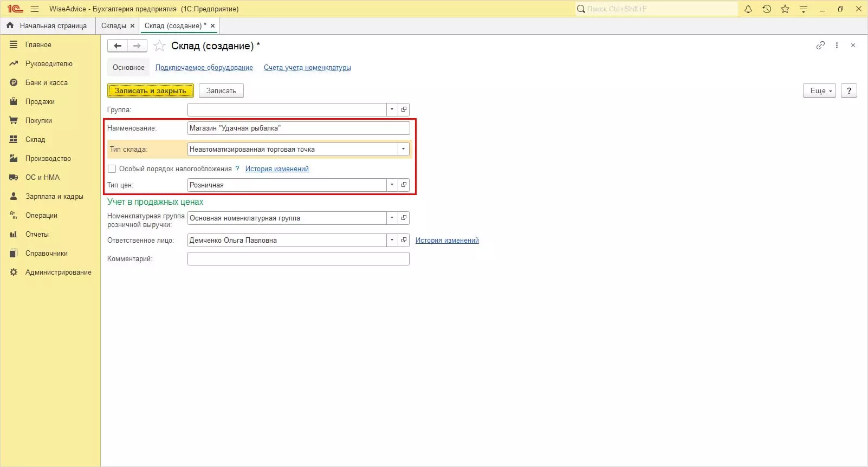Close the Склады tab
Screen dimensions: 868x467
(x=132, y=25)
